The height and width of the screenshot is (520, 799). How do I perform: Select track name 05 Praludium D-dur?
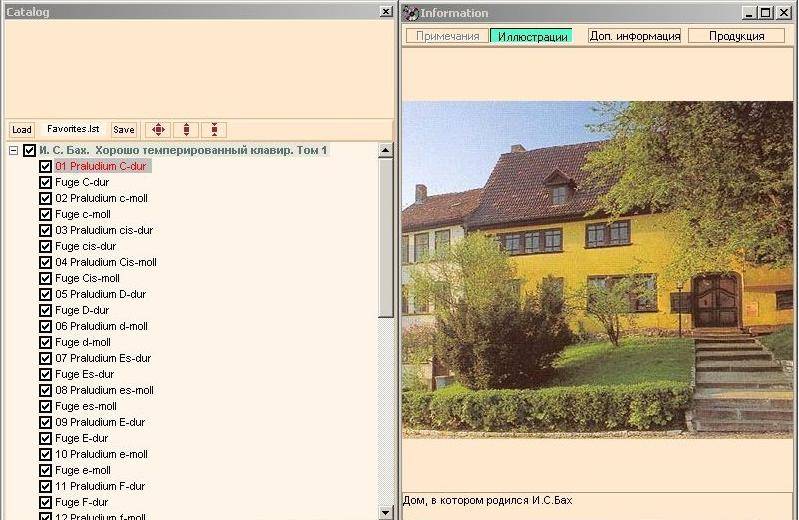(100, 294)
